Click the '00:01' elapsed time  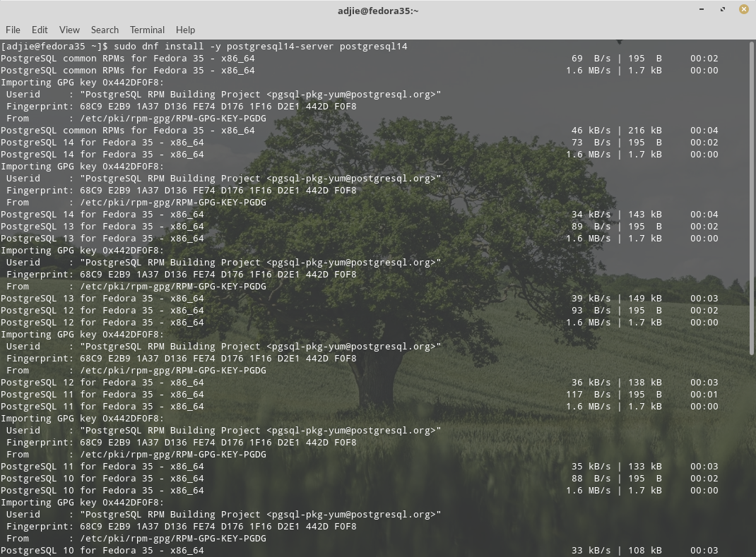[704, 395]
